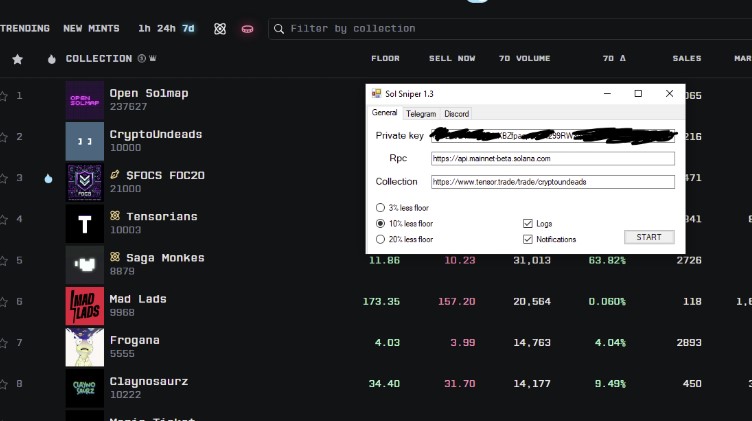
Task: Open the Mad Lads collection name
Action: [x=138, y=299]
